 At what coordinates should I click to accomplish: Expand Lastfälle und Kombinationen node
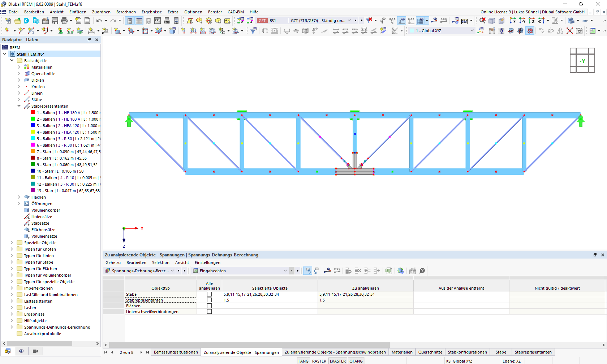click(x=12, y=295)
